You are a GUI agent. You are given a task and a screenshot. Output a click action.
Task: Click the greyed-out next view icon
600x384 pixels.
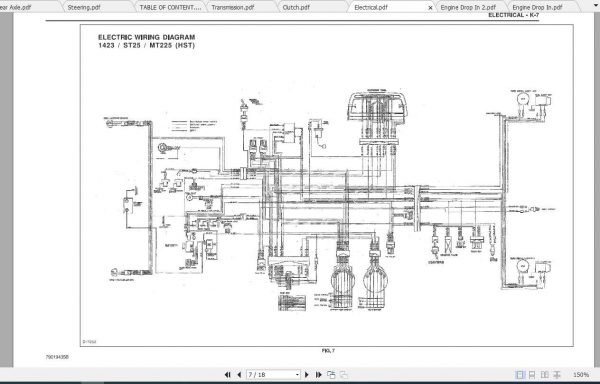344,375
